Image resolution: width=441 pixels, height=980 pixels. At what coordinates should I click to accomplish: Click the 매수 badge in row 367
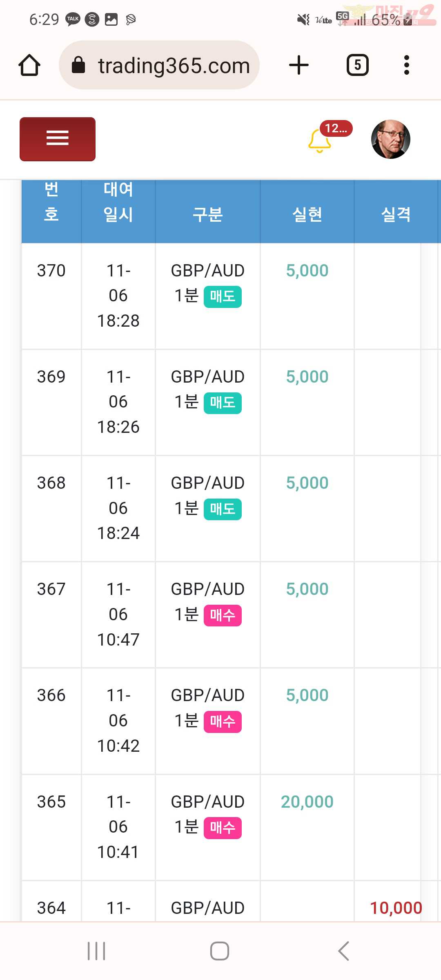[223, 615]
